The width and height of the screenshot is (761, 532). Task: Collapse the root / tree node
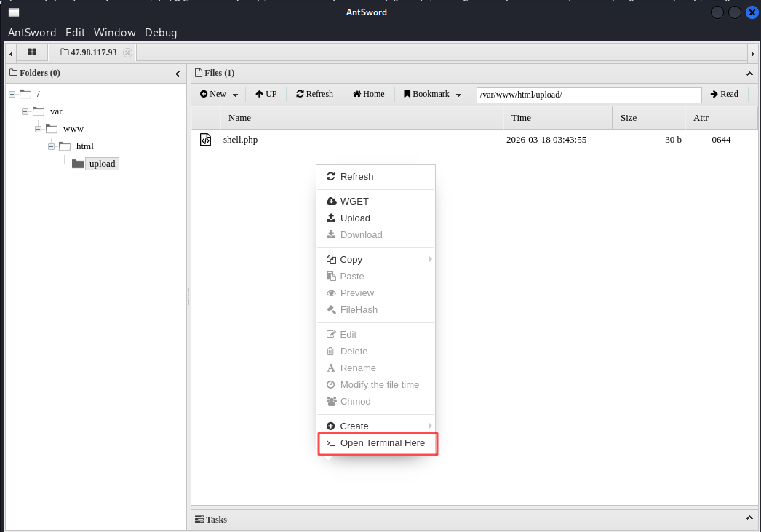tap(12, 94)
